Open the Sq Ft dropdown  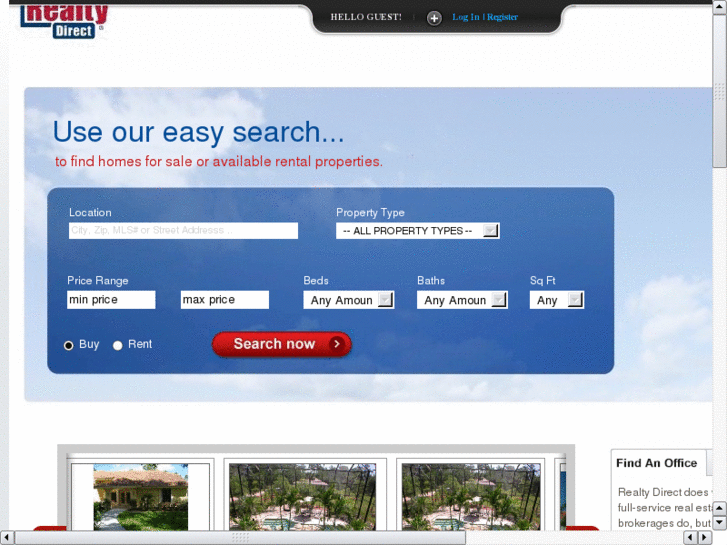[557, 300]
